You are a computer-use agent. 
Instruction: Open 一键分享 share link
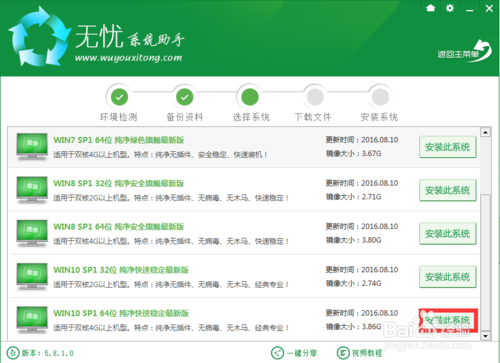click(302, 353)
